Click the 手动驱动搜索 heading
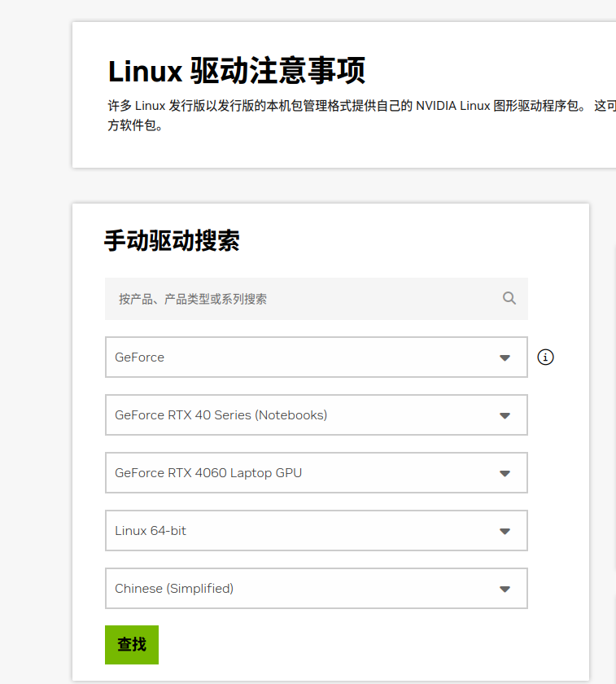The image size is (616, 684). [172, 240]
